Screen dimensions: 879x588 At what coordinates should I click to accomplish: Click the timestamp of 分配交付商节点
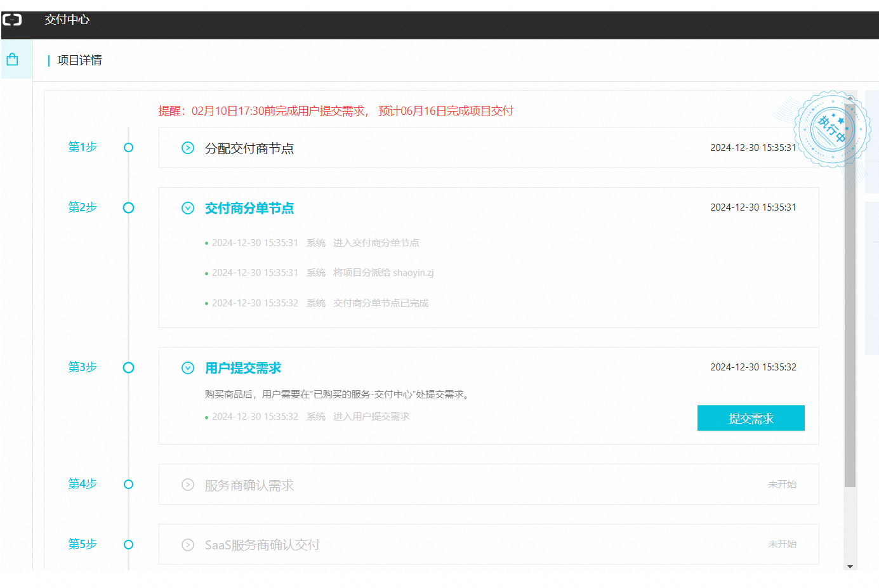[x=753, y=148]
